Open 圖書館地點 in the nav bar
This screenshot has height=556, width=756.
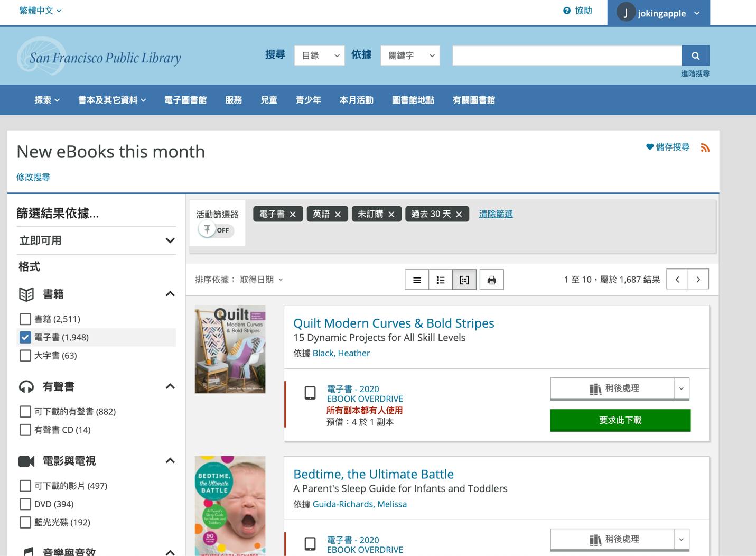pyautogui.click(x=413, y=100)
